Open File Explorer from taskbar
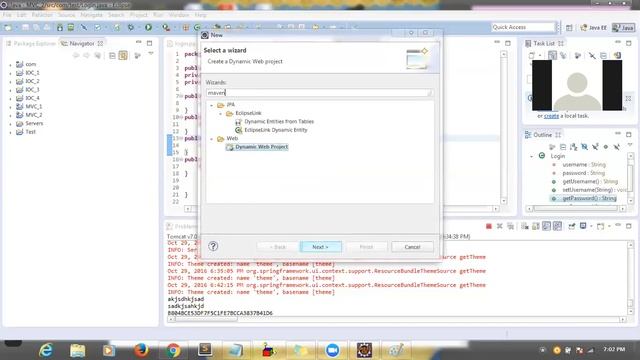Screen dimensions: 640x360 point(78,350)
